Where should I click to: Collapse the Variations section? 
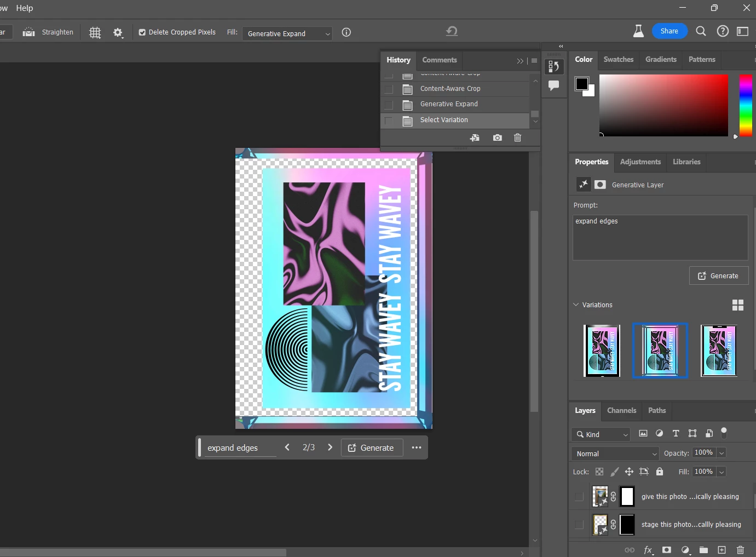pos(576,305)
